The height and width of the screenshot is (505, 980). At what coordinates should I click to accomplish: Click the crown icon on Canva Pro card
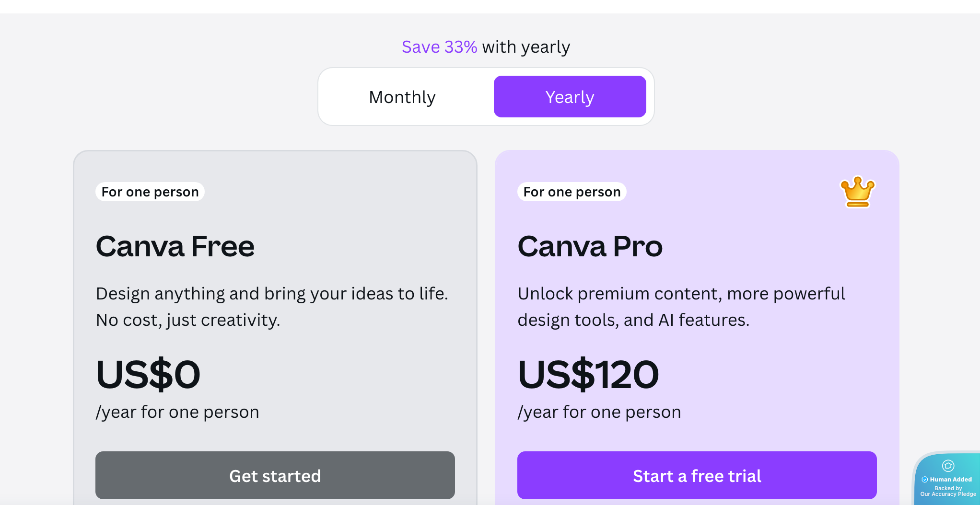pyautogui.click(x=858, y=193)
